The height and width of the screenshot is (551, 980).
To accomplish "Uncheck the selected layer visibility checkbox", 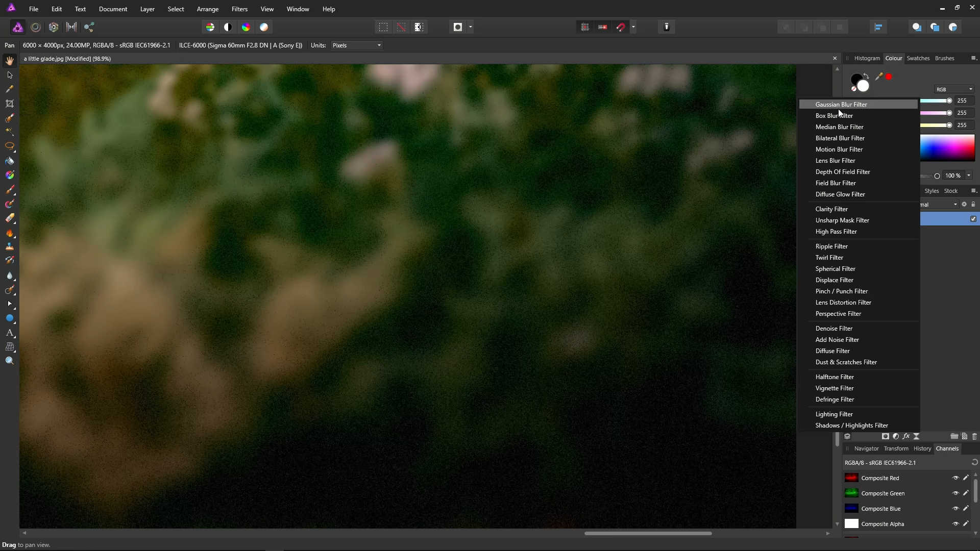I will click(x=973, y=219).
